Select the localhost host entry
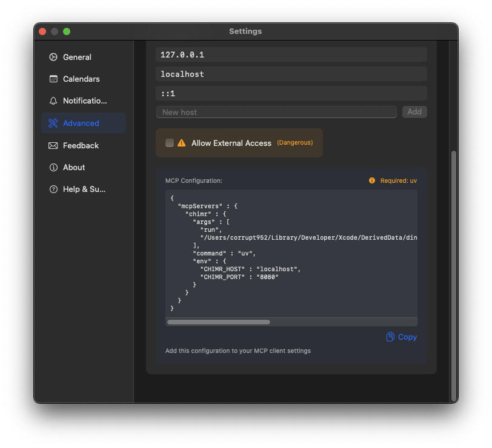Screen dimensions: 492x448 pos(291,74)
